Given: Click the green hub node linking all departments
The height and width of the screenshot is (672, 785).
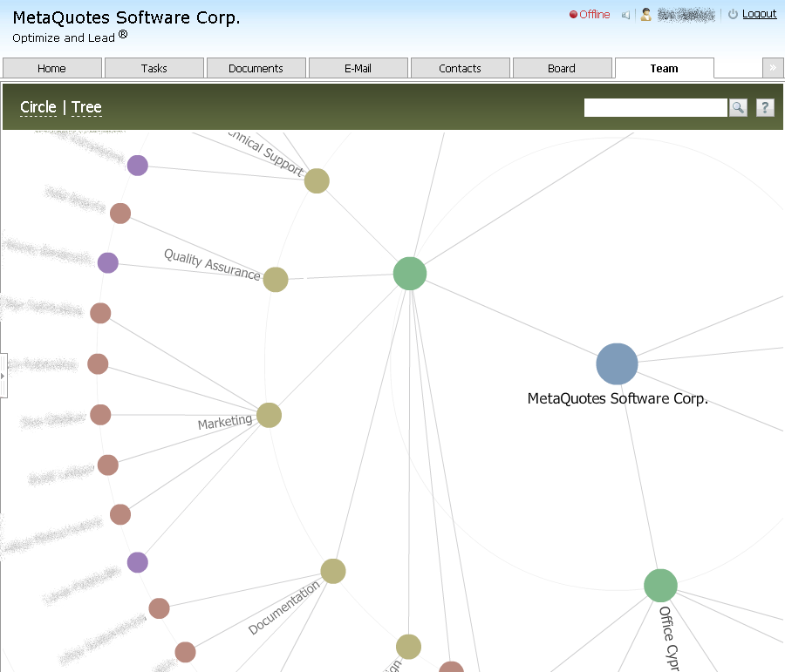Looking at the screenshot, I should [x=410, y=274].
